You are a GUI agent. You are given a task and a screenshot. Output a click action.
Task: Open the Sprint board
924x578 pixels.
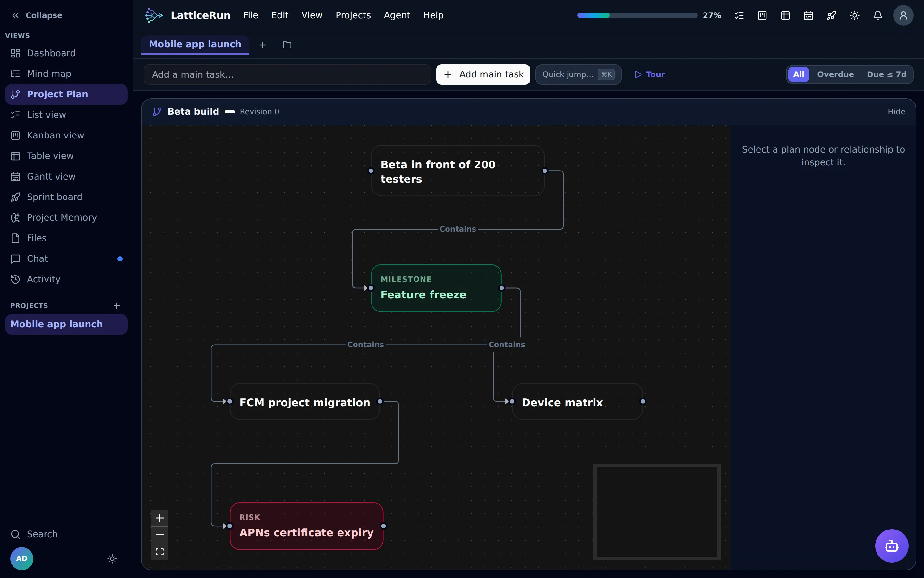coord(66,197)
